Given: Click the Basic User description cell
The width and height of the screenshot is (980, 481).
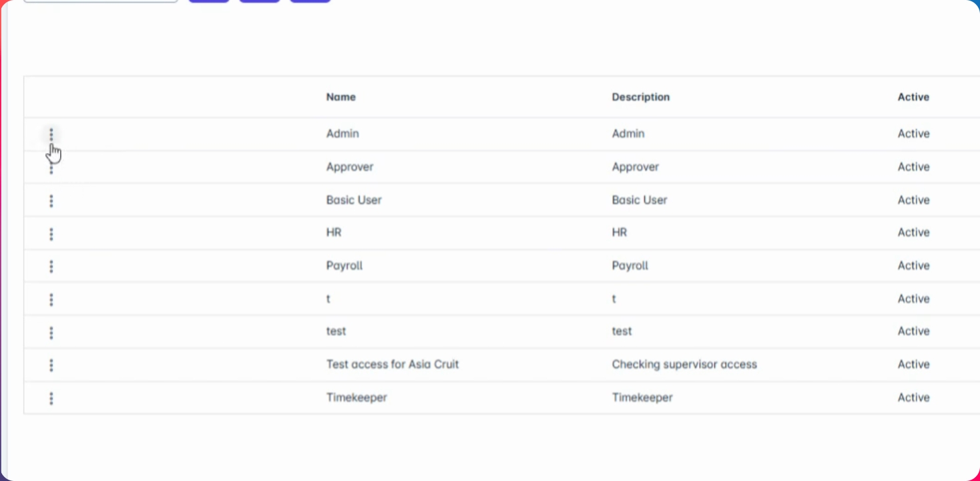Looking at the screenshot, I should (x=639, y=200).
